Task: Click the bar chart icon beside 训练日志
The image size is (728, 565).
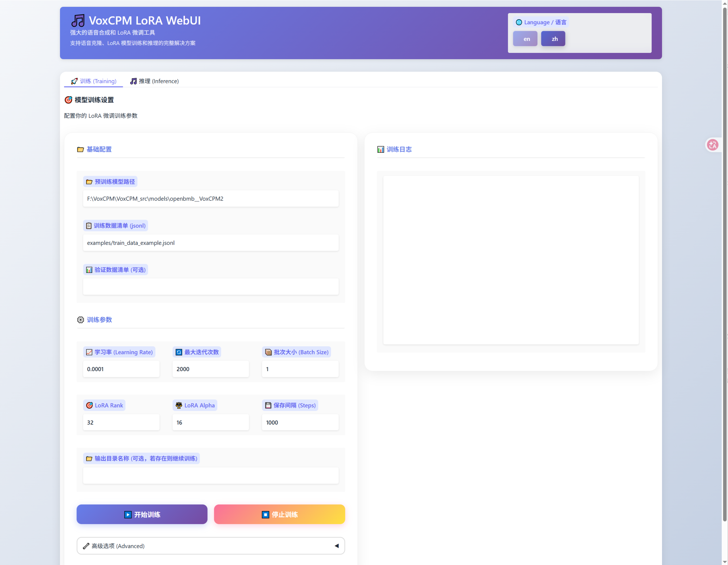Action: [380, 149]
